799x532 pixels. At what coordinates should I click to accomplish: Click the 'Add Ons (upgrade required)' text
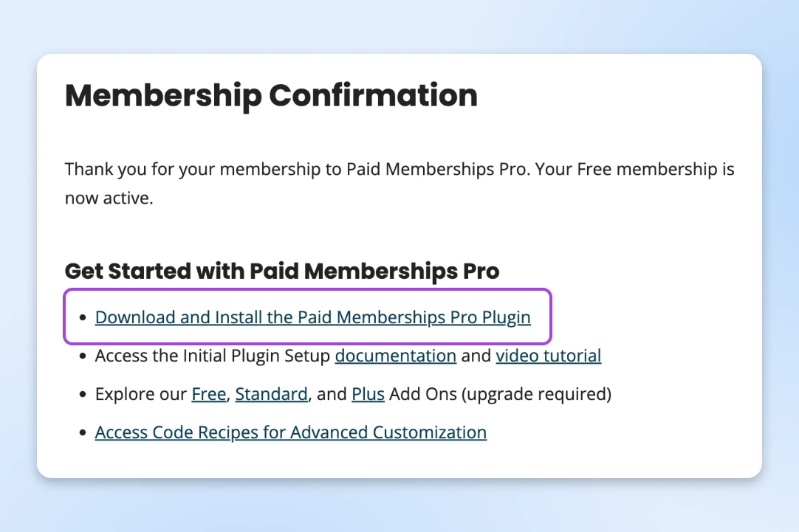click(x=500, y=394)
